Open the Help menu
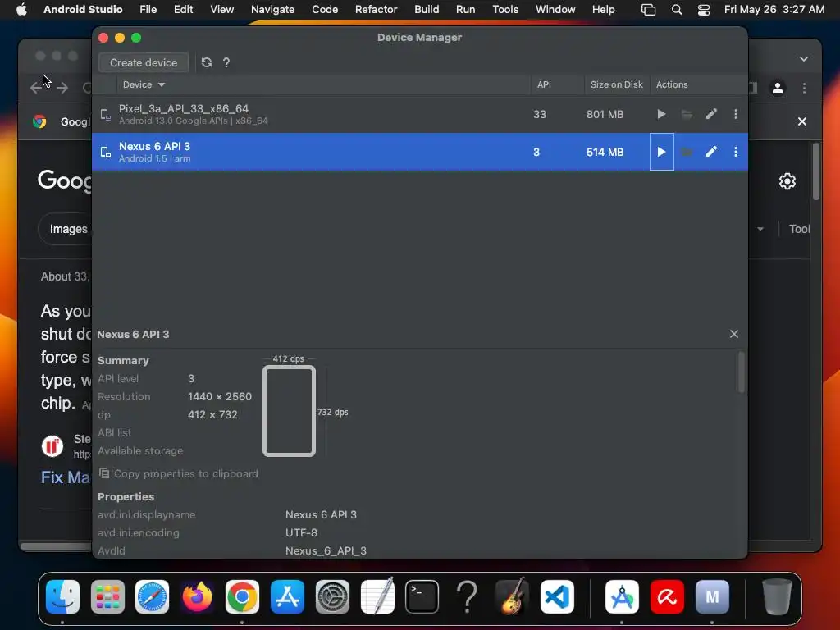 (x=603, y=9)
